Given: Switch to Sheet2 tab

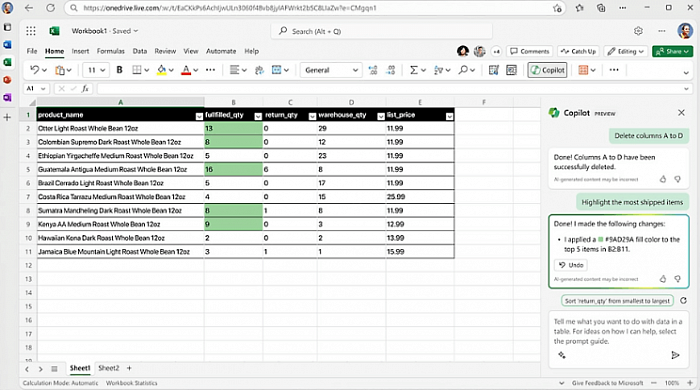Looking at the screenshot, I should 108,368.
